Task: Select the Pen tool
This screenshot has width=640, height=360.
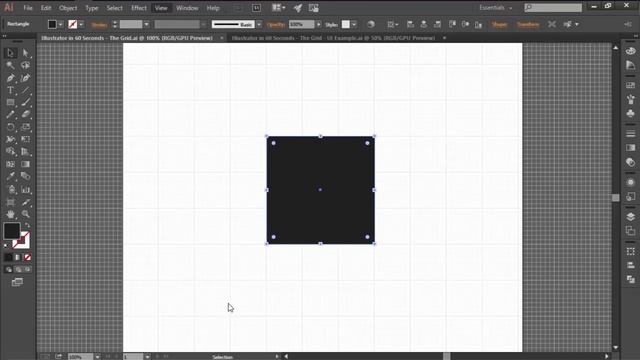Action: click(x=10, y=78)
